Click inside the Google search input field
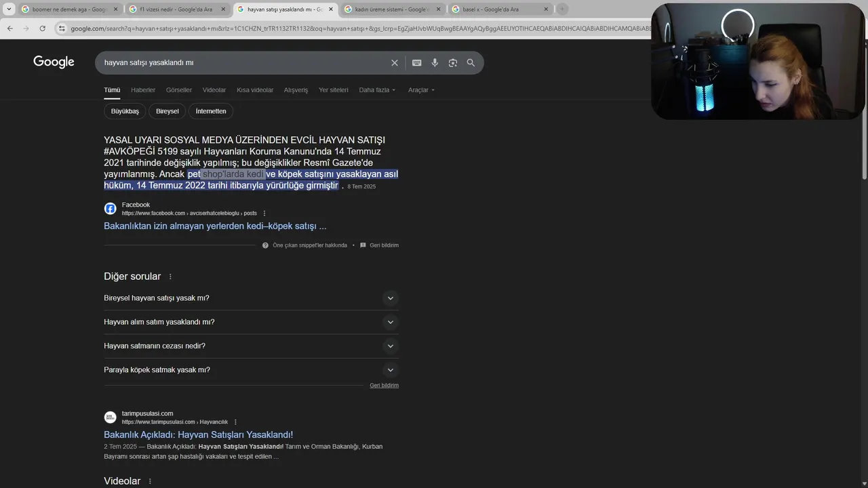 pyautogui.click(x=244, y=62)
